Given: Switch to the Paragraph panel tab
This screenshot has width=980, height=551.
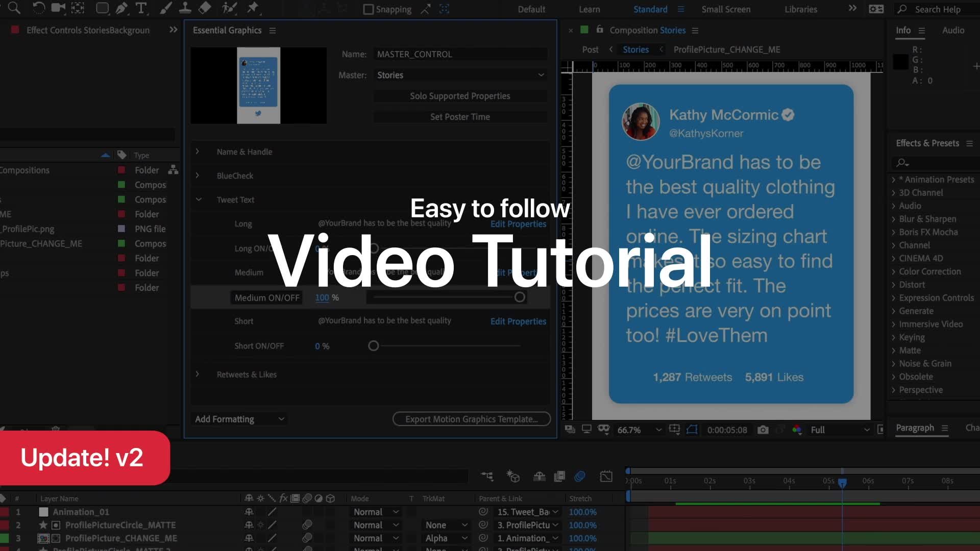Looking at the screenshot, I should pos(915,428).
